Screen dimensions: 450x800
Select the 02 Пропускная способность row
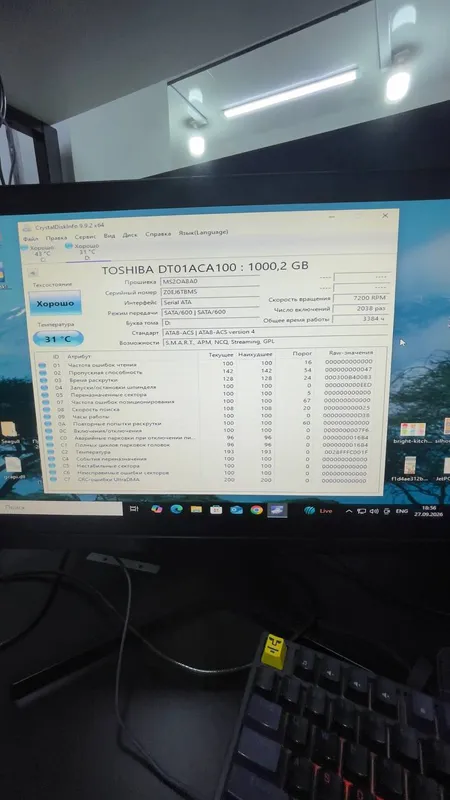pos(208,371)
